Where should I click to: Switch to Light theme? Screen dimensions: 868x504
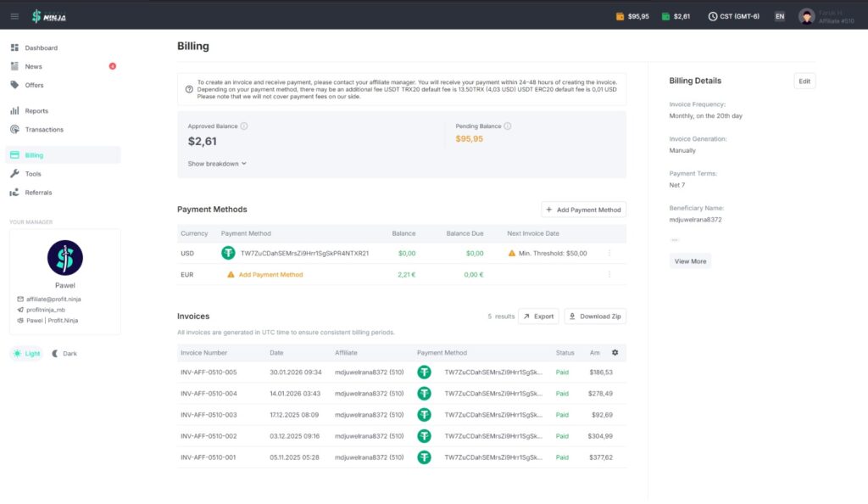pyautogui.click(x=27, y=353)
